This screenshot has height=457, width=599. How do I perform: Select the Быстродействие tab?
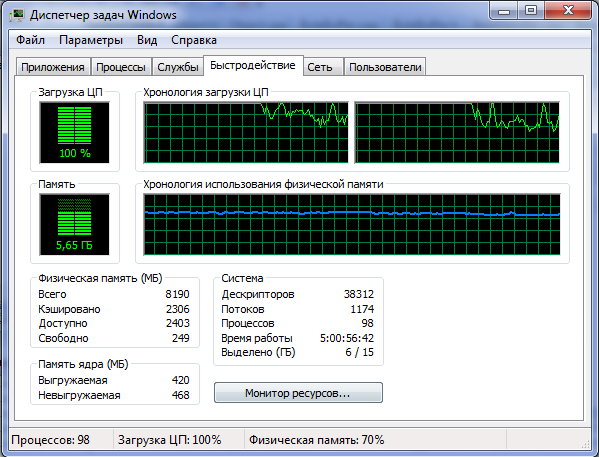[x=253, y=65]
